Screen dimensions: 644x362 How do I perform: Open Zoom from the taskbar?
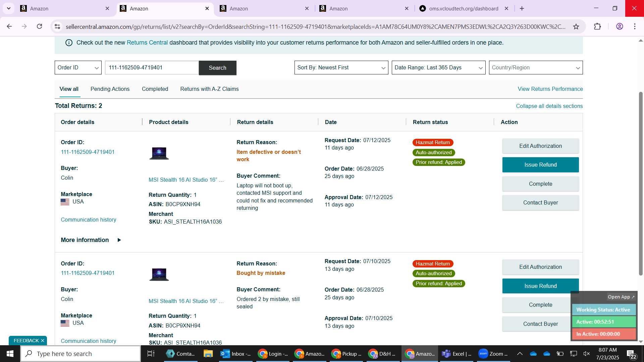(493, 354)
